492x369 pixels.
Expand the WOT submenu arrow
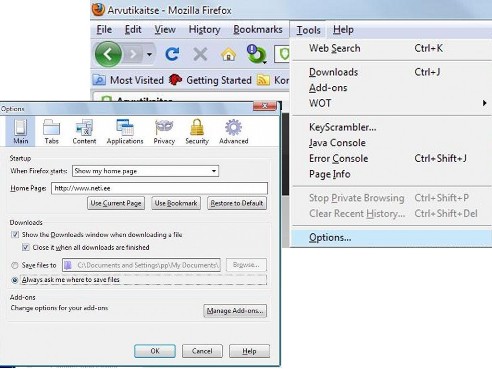tap(484, 103)
